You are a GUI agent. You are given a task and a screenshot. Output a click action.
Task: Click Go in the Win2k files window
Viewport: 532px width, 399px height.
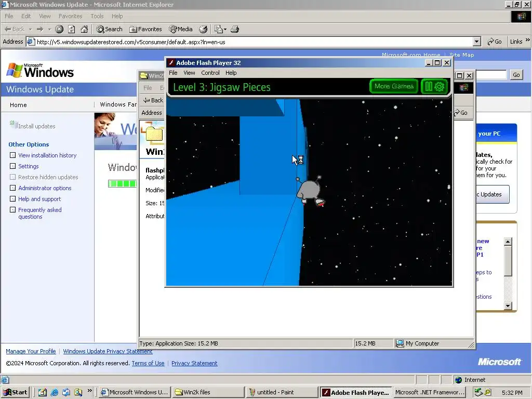click(461, 113)
